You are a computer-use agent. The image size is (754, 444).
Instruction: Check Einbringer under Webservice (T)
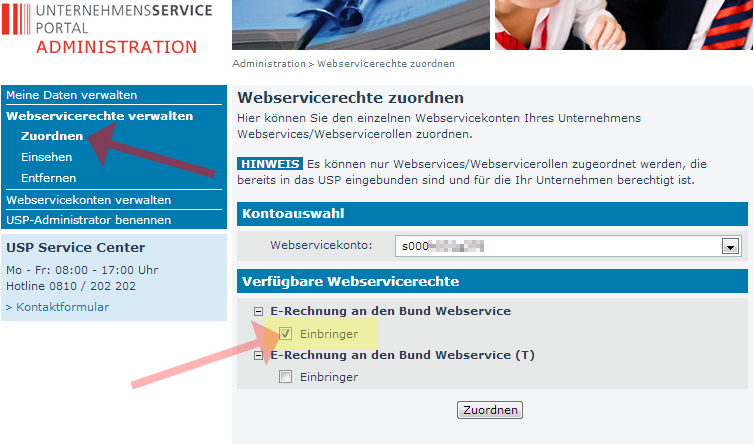click(286, 377)
